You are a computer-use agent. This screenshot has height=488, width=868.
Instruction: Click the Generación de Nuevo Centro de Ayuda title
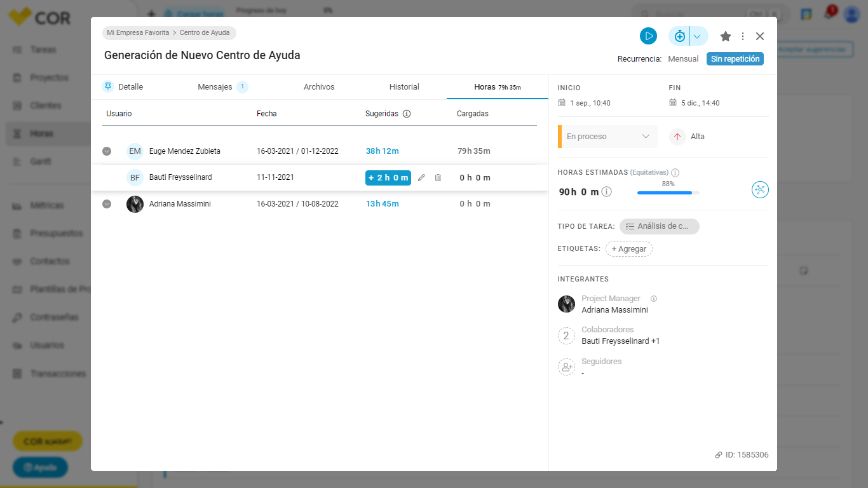(x=202, y=55)
